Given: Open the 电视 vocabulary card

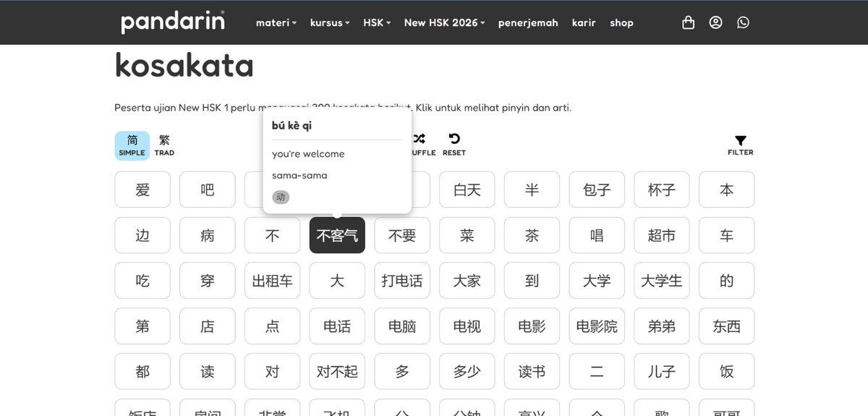Looking at the screenshot, I should 467,326.
